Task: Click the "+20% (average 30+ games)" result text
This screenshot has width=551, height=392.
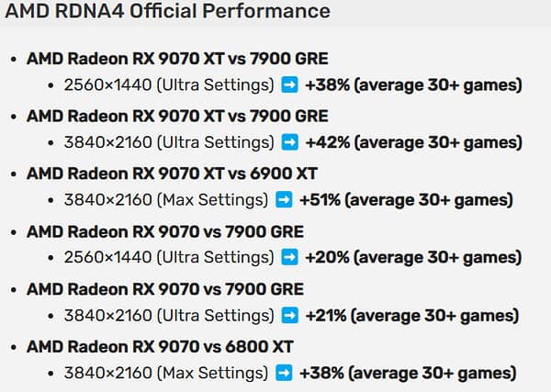Action: pos(413,258)
